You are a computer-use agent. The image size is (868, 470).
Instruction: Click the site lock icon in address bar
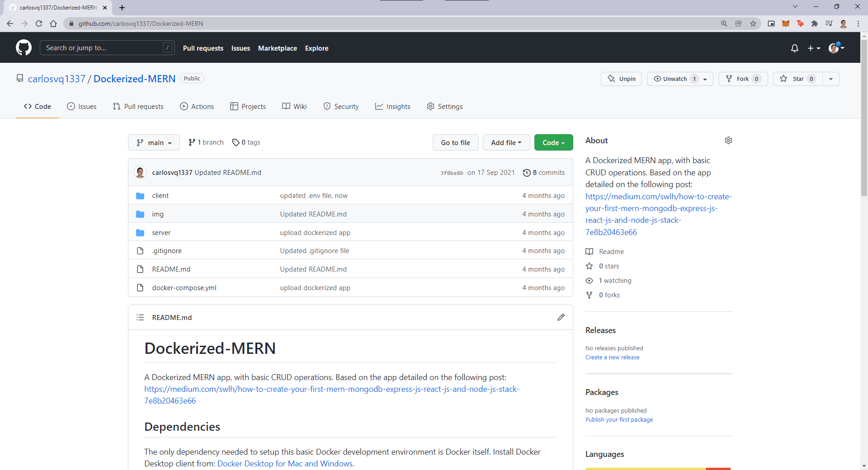(71, 23)
